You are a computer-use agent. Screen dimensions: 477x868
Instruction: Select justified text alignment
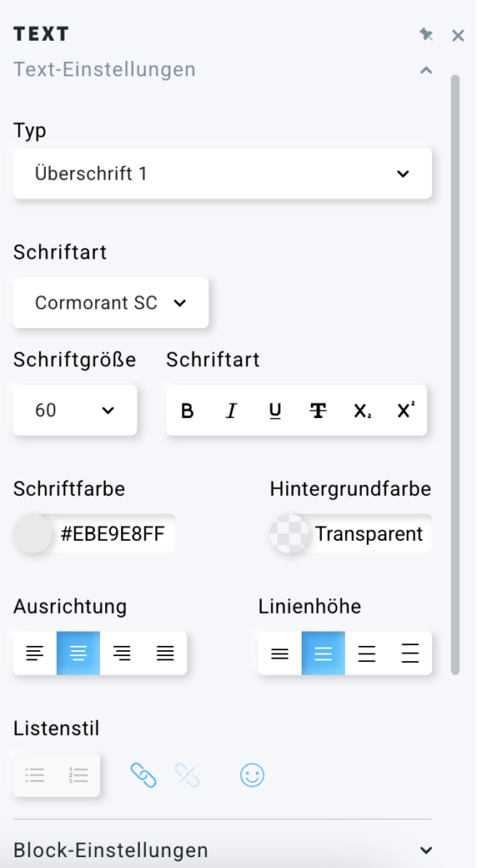[x=165, y=654]
